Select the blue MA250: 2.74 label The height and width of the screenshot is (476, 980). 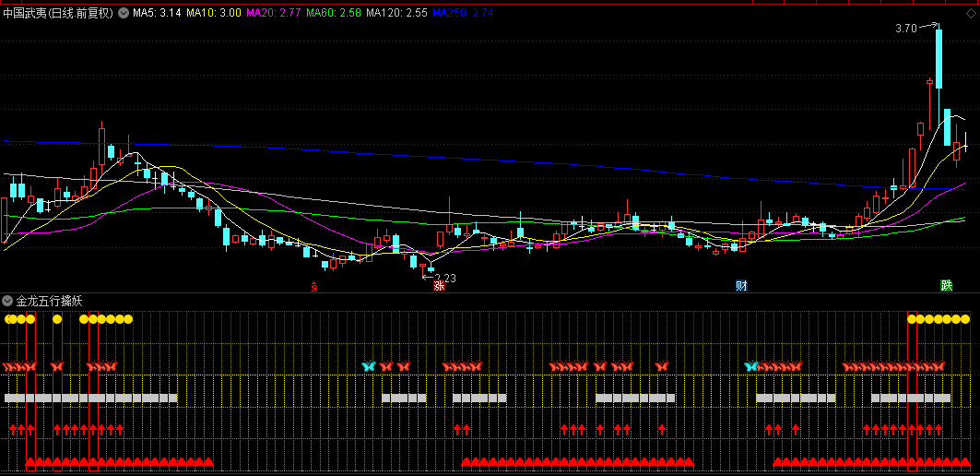coord(463,13)
